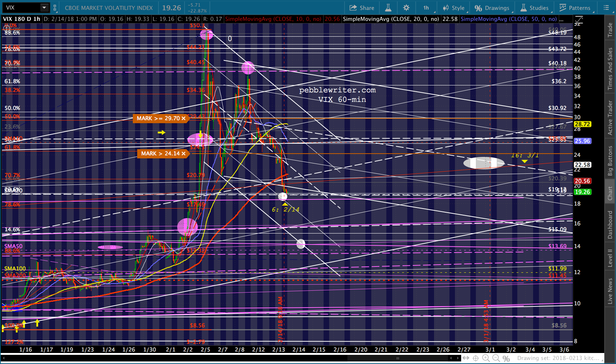The height and width of the screenshot is (364, 616).
Task: Click the list menu icon at top right
Action: click(606, 8)
